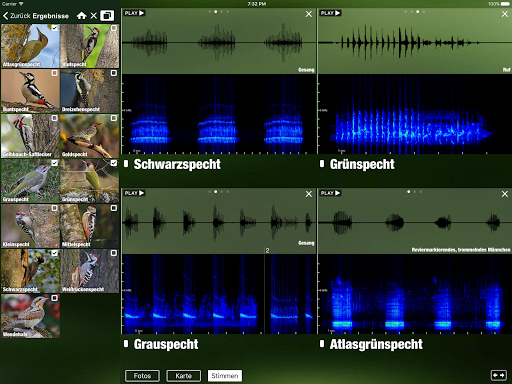Check the Goldspecht checkbox
This screenshot has width=512, height=384.
[114, 118]
